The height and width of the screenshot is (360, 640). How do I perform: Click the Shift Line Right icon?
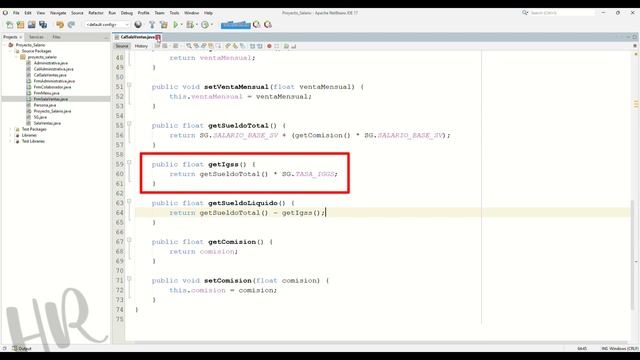click(260, 46)
